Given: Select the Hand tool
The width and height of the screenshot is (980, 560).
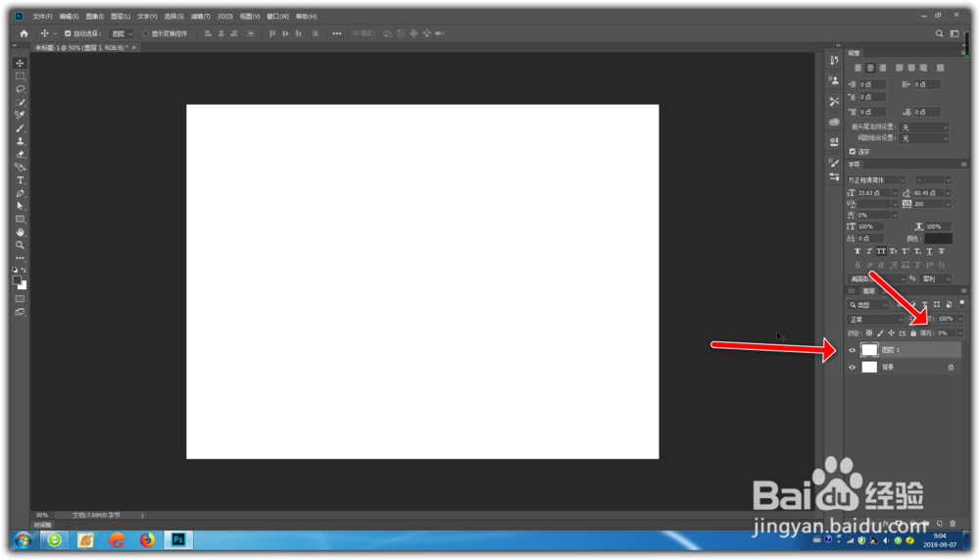Looking at the screenshot, I should (20, 232).
